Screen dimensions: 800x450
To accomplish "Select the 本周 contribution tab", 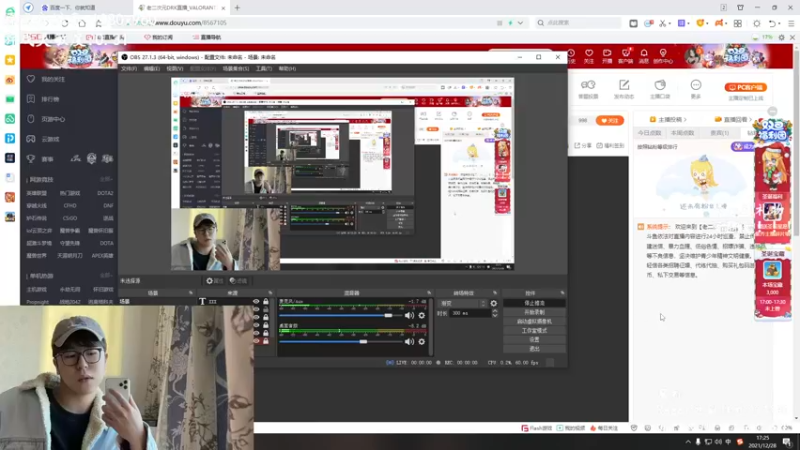I will tap(683, 133).
